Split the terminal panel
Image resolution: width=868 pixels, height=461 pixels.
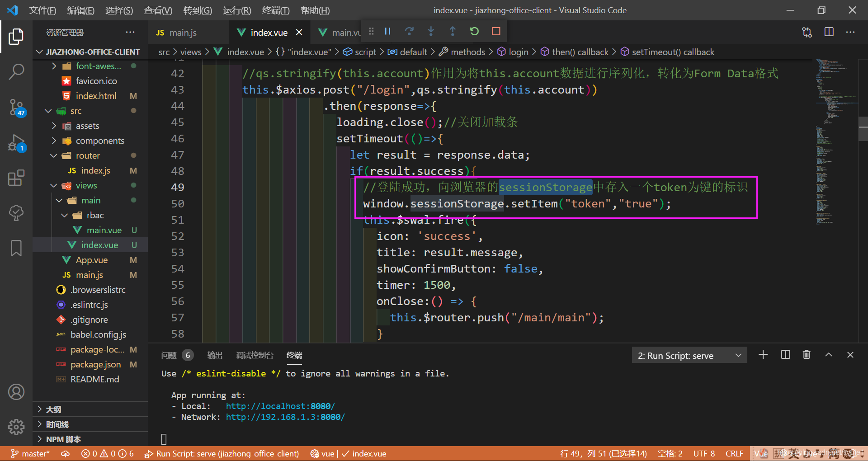pyautogui.click(x=785, y=355)
